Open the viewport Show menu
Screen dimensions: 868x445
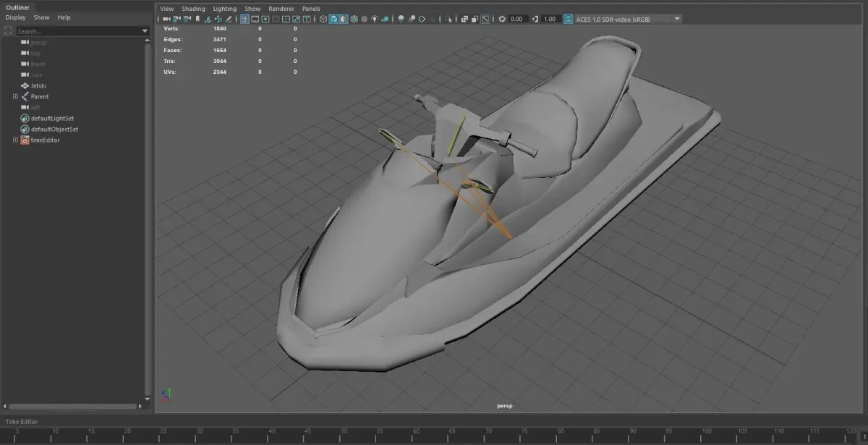pyautogui.click(x=252, y=9)
